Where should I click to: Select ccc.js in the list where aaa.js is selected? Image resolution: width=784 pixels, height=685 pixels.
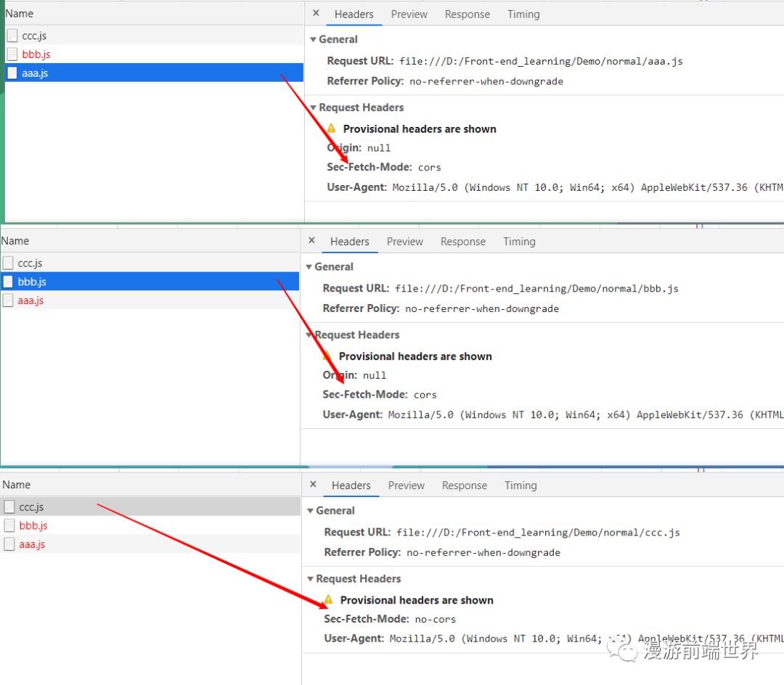[x=154, y=36]
